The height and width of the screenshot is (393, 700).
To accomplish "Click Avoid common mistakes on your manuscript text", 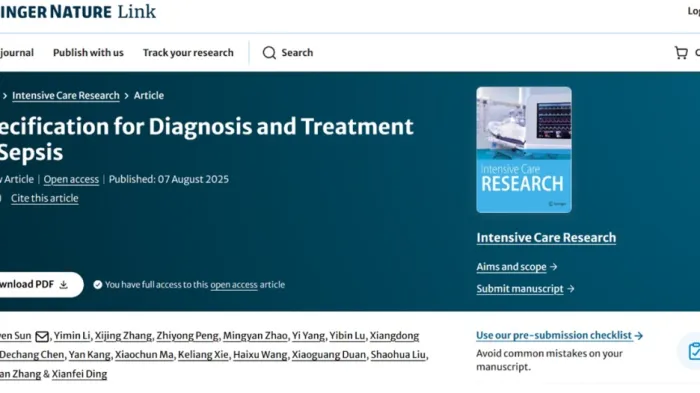I will (x=549, y=360).
